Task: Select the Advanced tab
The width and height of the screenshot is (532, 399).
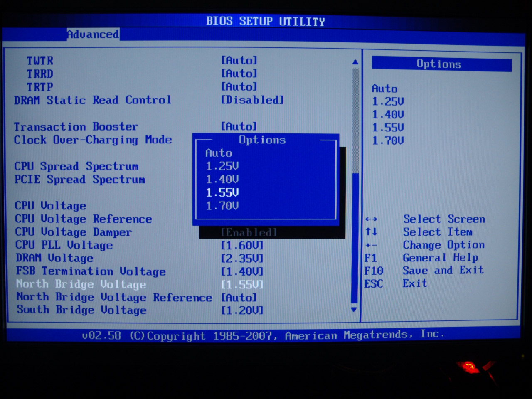Action: 93,34
